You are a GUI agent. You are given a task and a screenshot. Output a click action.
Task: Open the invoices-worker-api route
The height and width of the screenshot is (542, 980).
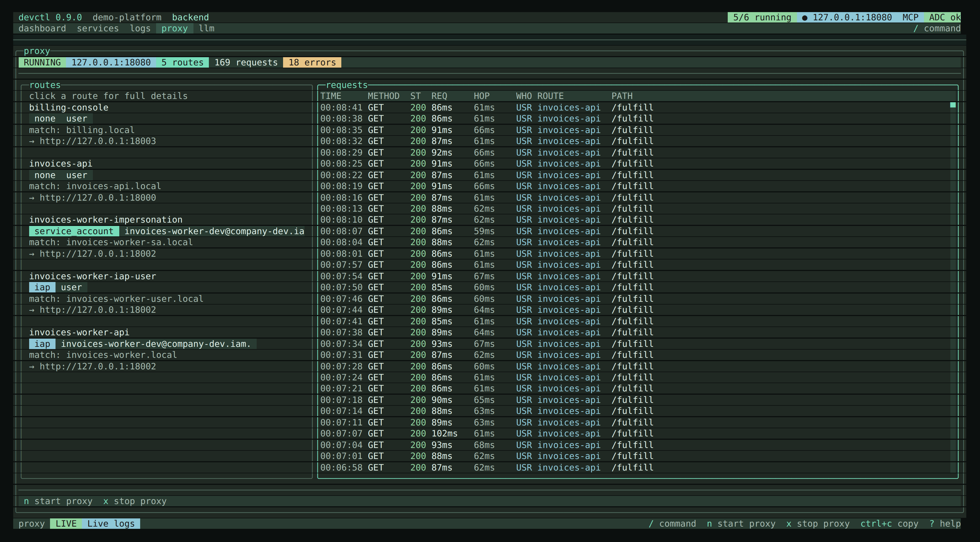79,332
